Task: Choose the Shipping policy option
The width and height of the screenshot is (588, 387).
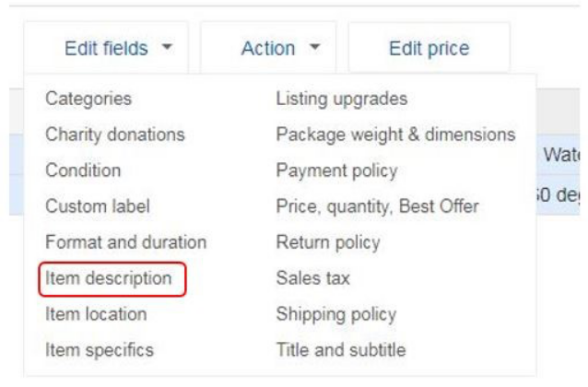Action: [336, 314]
